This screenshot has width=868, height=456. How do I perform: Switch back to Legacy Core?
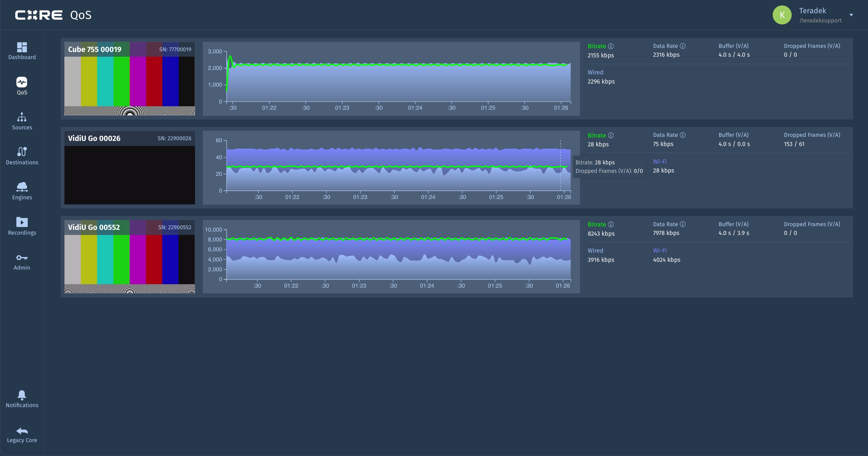tap(22, 431)
